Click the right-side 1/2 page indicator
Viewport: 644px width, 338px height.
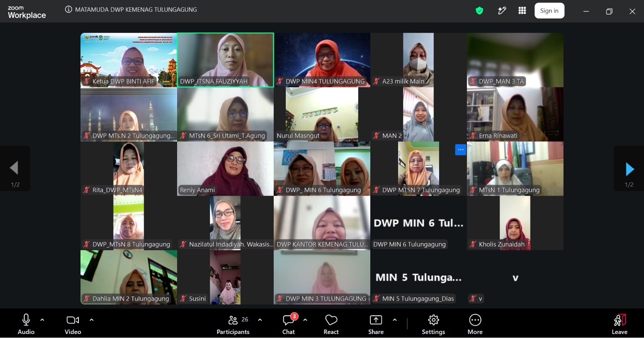pos(629,185)
